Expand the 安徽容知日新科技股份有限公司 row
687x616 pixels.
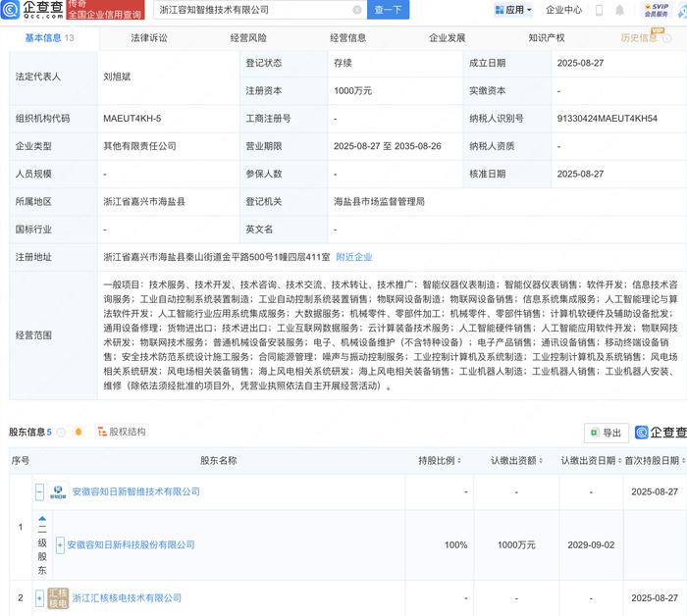[x=60, y=545]
